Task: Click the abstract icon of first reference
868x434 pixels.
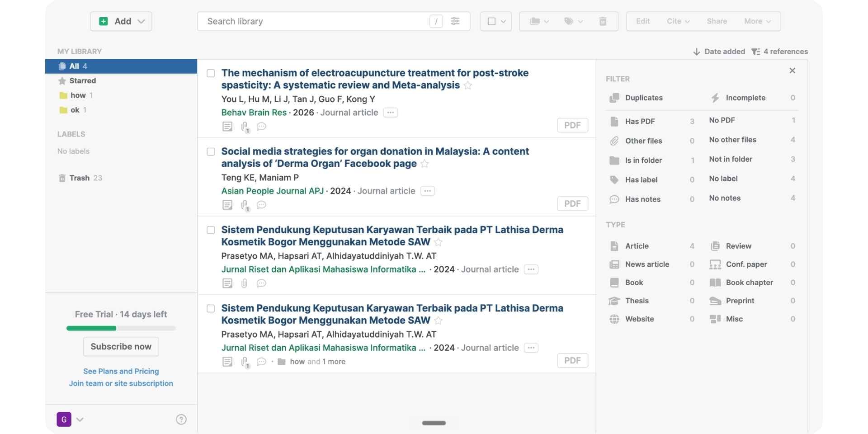Action: (x=227, y=127)
